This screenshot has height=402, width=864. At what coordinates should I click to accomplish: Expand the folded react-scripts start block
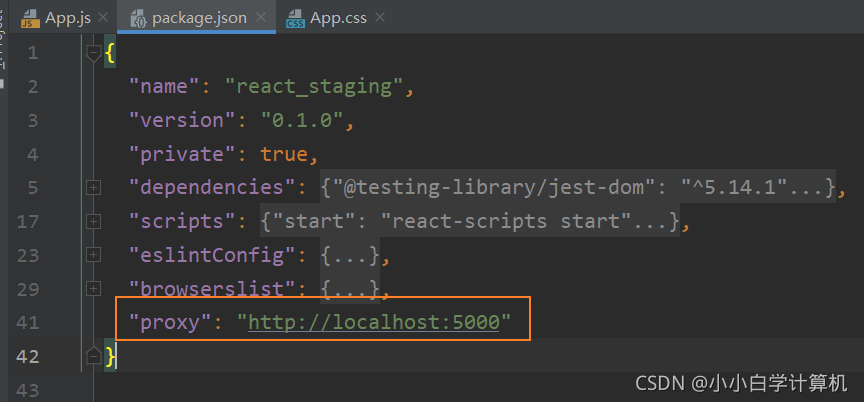tap(470, 221)
